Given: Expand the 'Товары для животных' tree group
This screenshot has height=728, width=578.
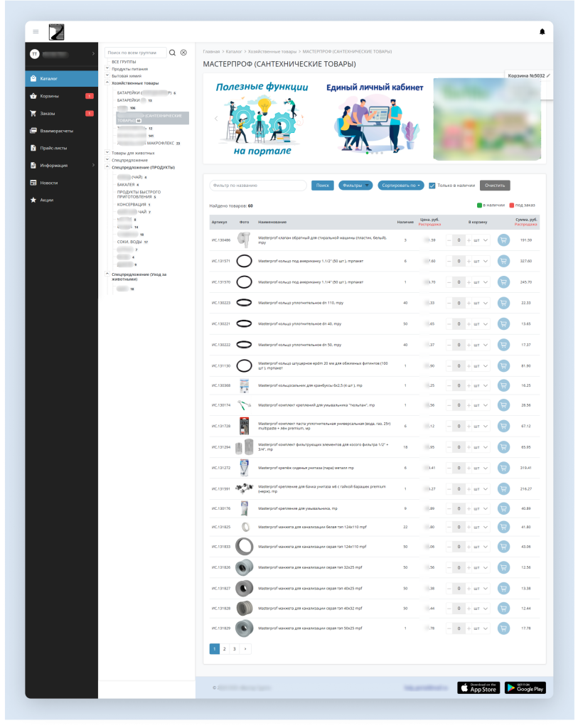Looking at the screenshot, I should [107, 152].
